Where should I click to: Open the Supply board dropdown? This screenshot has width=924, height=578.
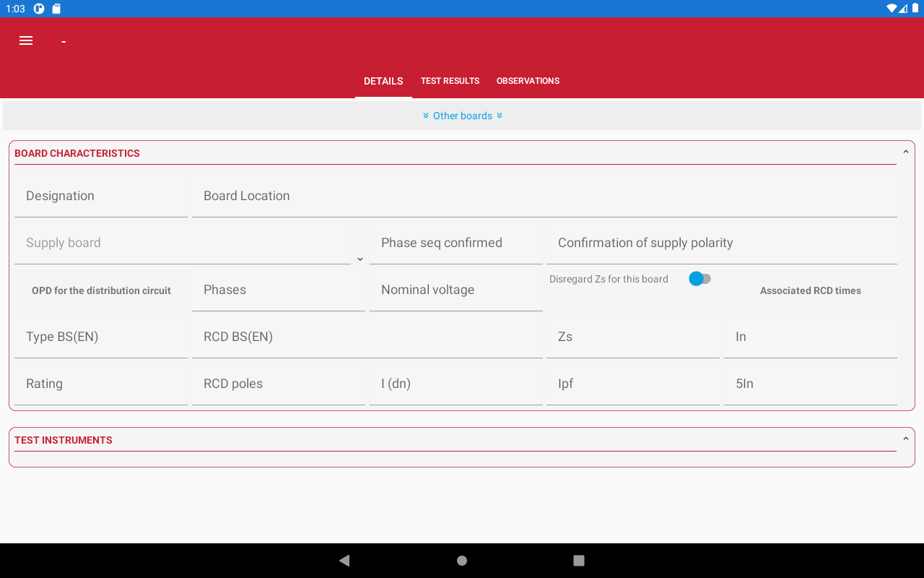click(x=188, y=243)
